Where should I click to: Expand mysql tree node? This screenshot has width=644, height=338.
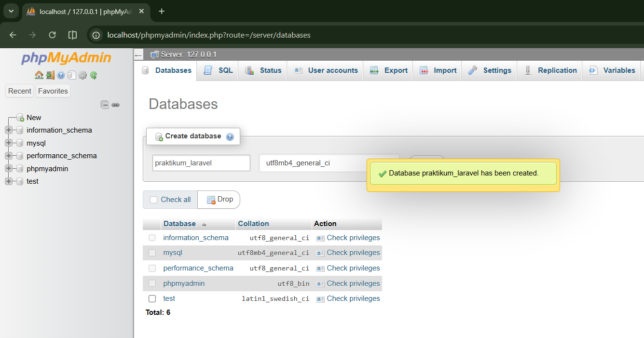coord(8,143)
